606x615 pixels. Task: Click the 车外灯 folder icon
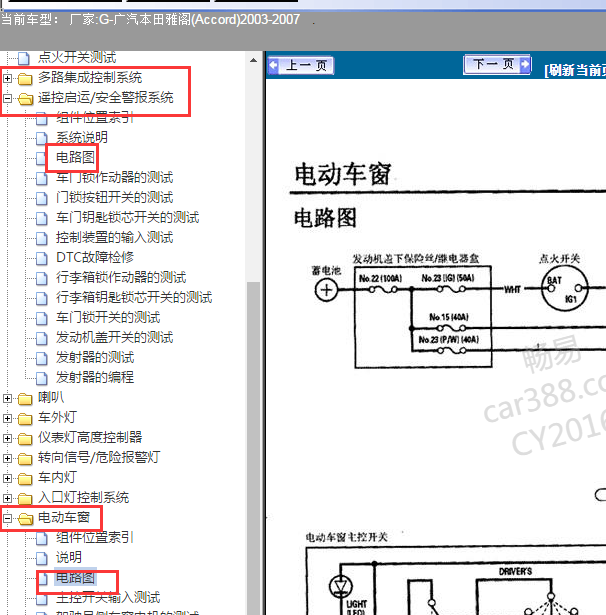pos(25,418)
